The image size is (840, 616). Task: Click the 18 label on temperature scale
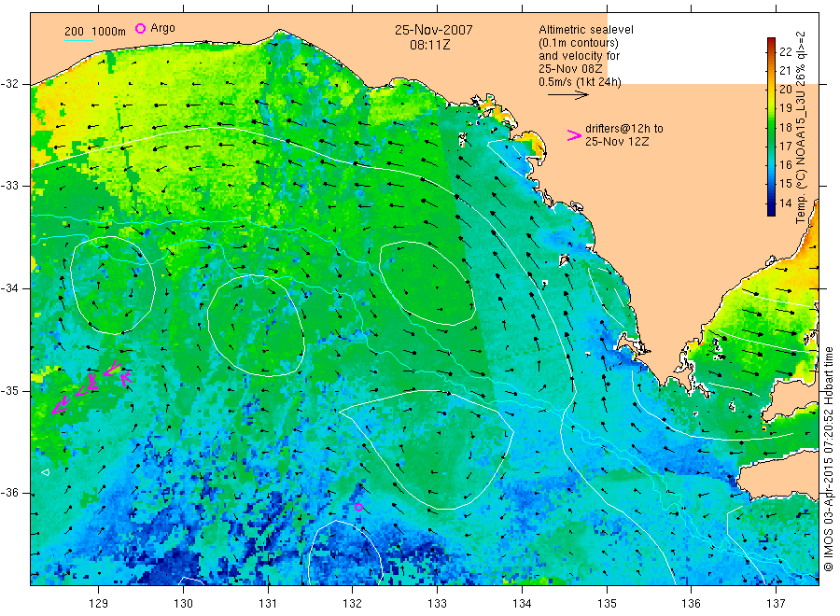tap(785, 127)
